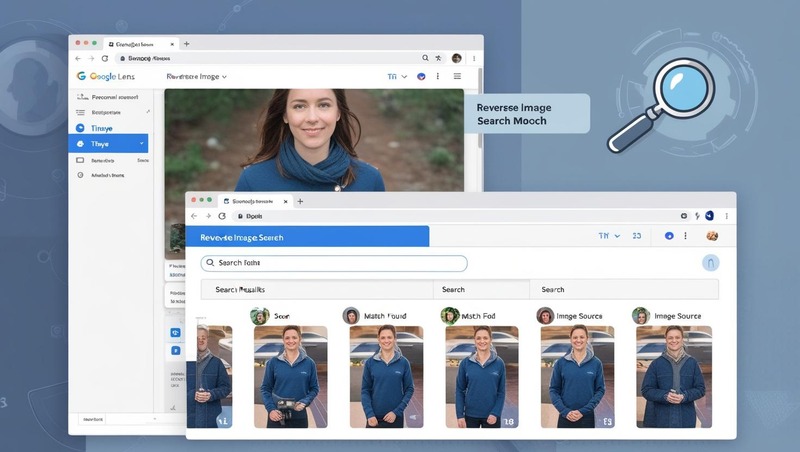Click the expand arrow icon on second sidebar row
The height and width of the screenshot is (452, 800).
[148, 112]
